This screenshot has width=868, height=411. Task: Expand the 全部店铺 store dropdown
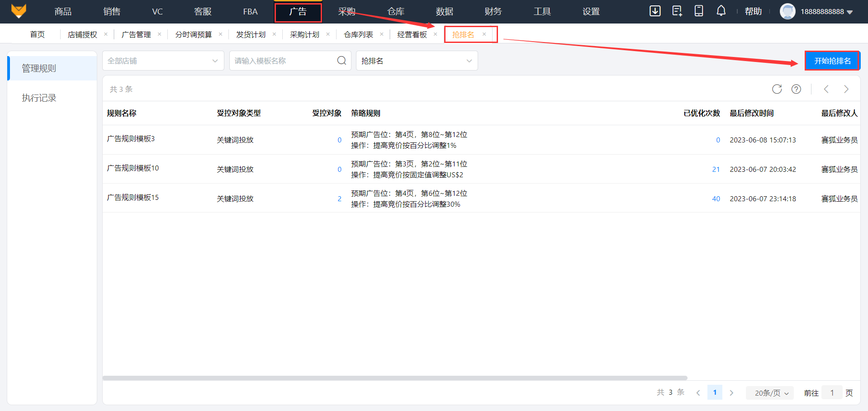click(x=163, y=61)
